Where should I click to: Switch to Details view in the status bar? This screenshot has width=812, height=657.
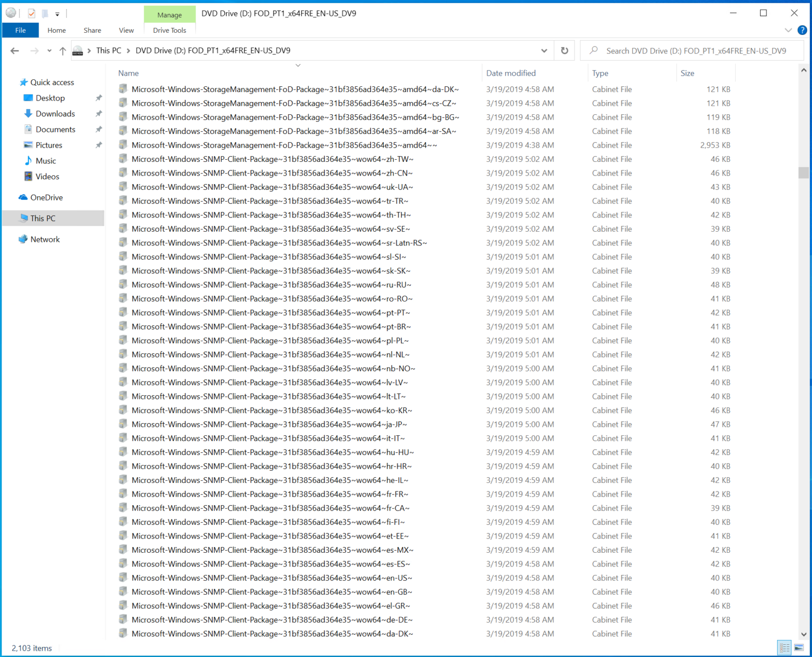(x=784, y=647)
